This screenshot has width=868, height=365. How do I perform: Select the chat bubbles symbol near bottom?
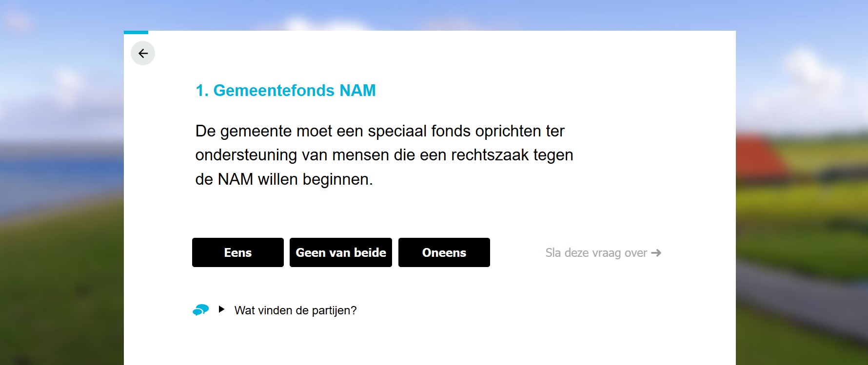click(x=201, y=310)
